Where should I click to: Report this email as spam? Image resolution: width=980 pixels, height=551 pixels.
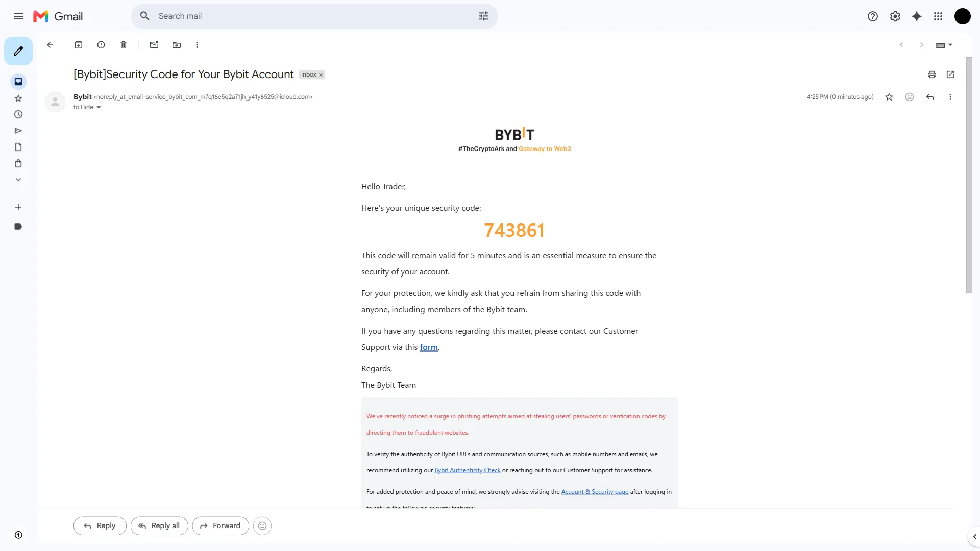(101, 45)
